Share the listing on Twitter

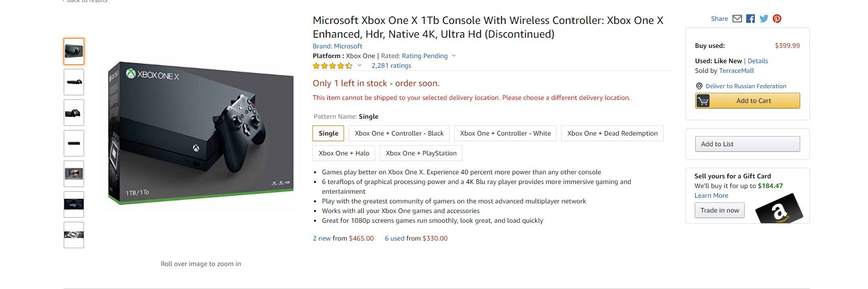pyautogui.click(x=764, y=19)
